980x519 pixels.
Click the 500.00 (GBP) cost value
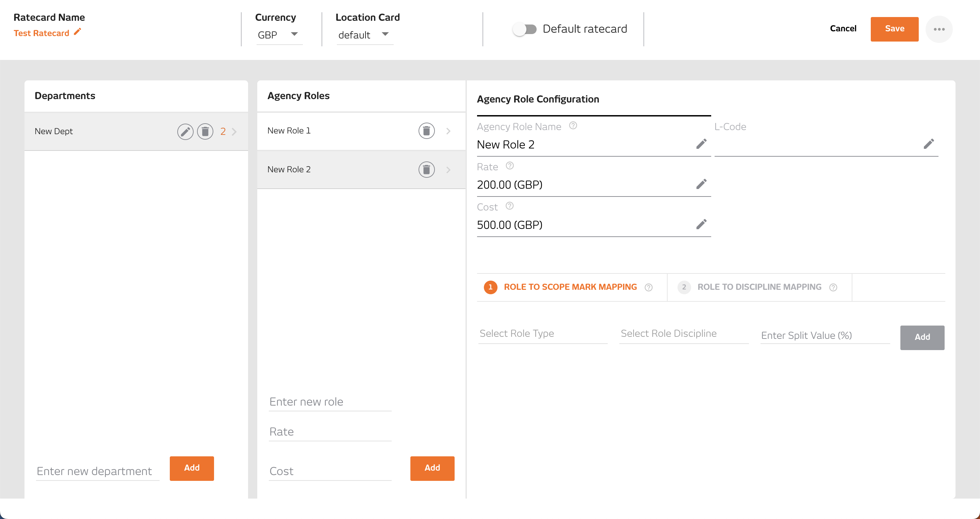(x=510, y=225)
